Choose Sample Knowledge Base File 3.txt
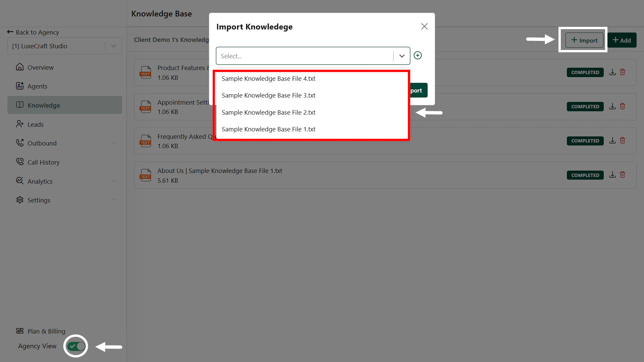Image resolution: width=644 pixels, height=362 pixels. coord(268,96)
